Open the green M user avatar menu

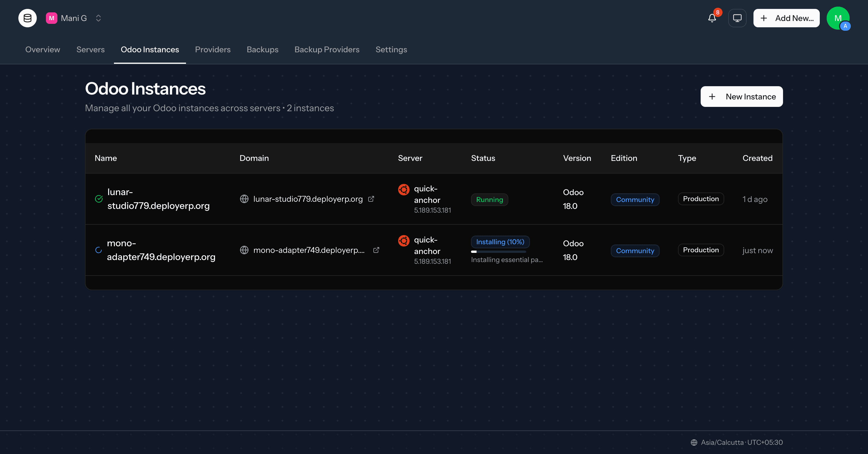[838, 18]
